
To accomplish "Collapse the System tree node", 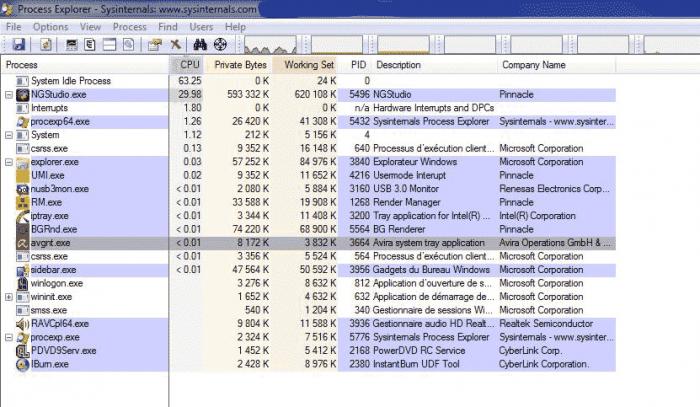I will [x=8, y=135].
